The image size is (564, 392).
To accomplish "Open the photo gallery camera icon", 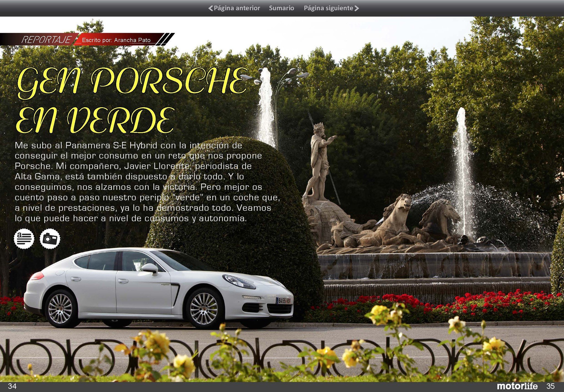I will pyautogui.click(x=50, y=238).
